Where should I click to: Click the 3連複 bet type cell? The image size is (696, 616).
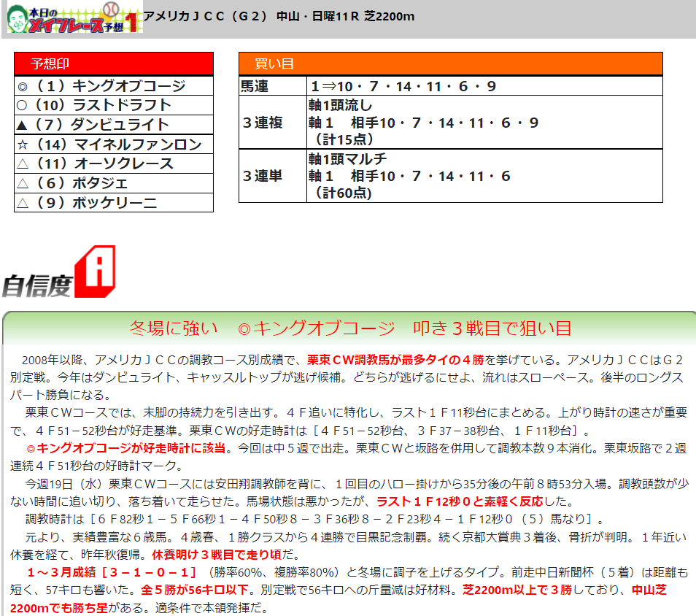point(273,123)
